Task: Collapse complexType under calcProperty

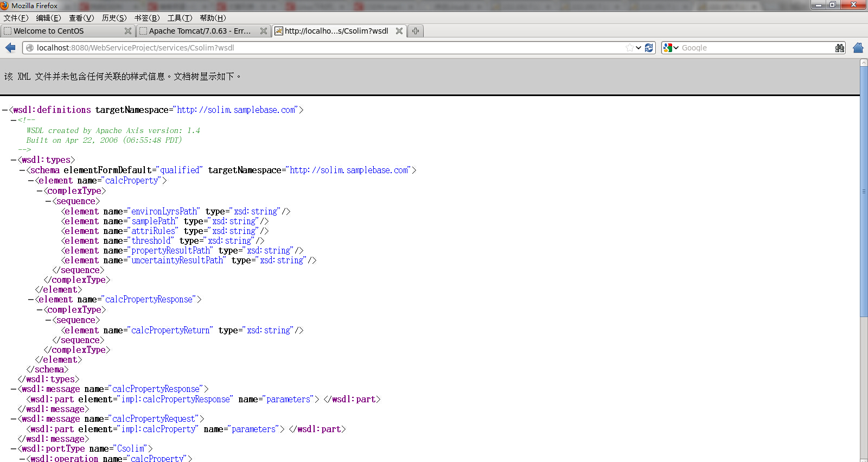Action: 40,191
